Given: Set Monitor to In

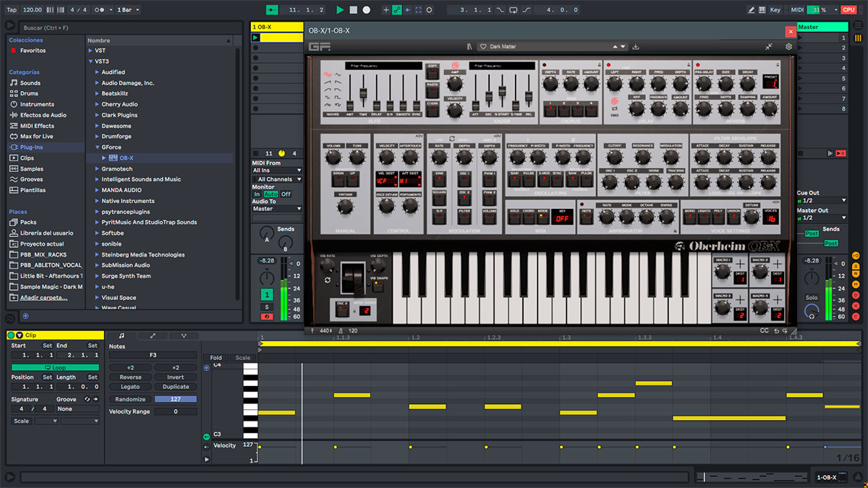Looking at the screenshot, I should point(257,194).
